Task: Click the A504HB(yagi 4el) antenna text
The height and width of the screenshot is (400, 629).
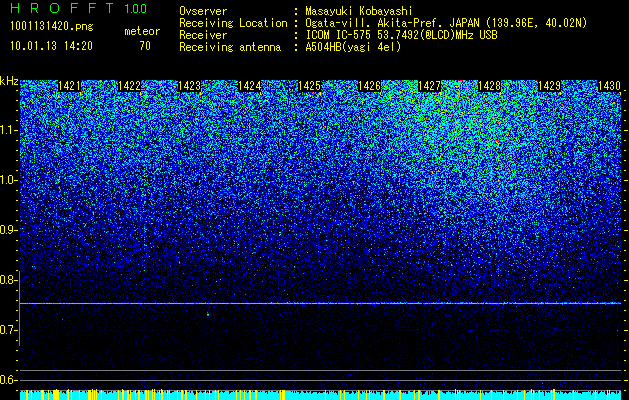Action: pyautogui.click(x=353, y=47)
